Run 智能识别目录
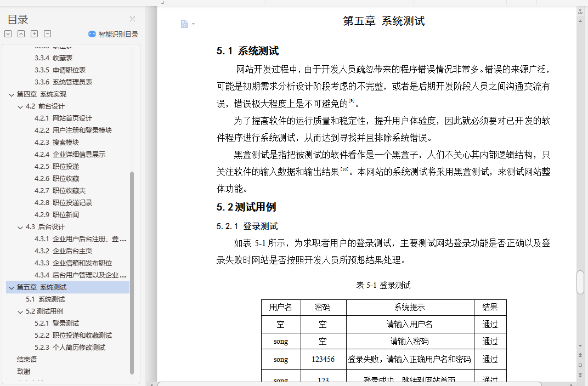The image size is (588, 386). pyautogui.click(x=118, y=35)
